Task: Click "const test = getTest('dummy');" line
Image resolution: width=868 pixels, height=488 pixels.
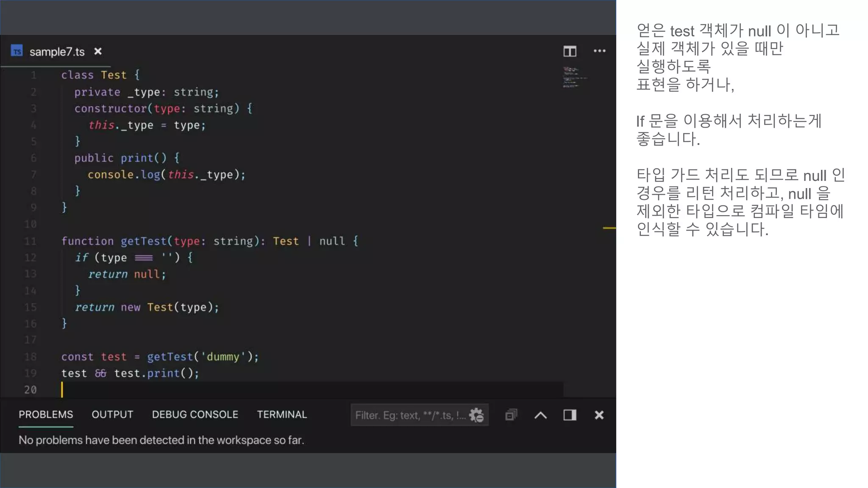Action: pos(160,357)
